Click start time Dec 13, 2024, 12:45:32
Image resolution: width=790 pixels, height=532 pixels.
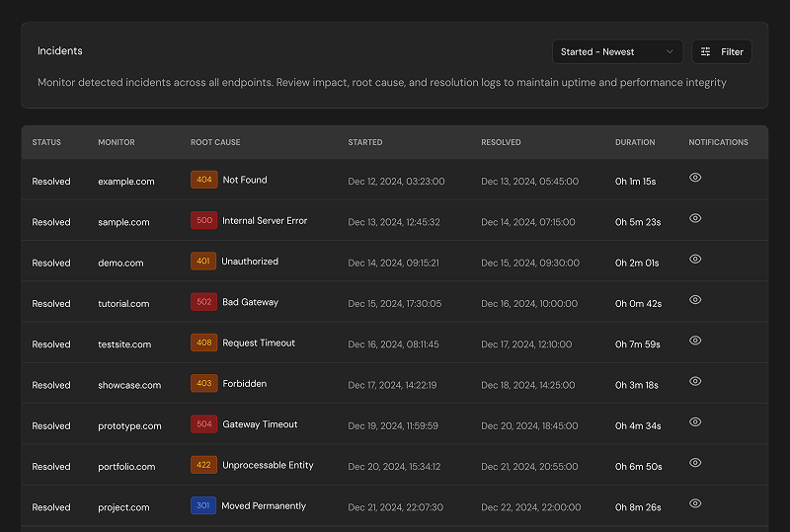coord(394,222)
